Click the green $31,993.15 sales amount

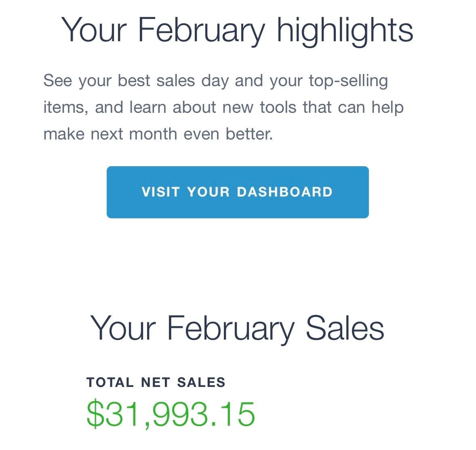point(171,414)
